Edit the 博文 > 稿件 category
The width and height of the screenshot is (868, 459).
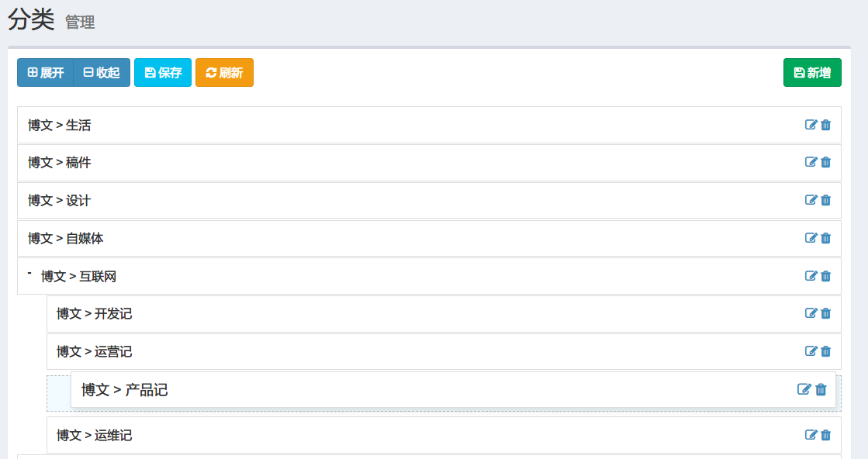click(811, 162)
